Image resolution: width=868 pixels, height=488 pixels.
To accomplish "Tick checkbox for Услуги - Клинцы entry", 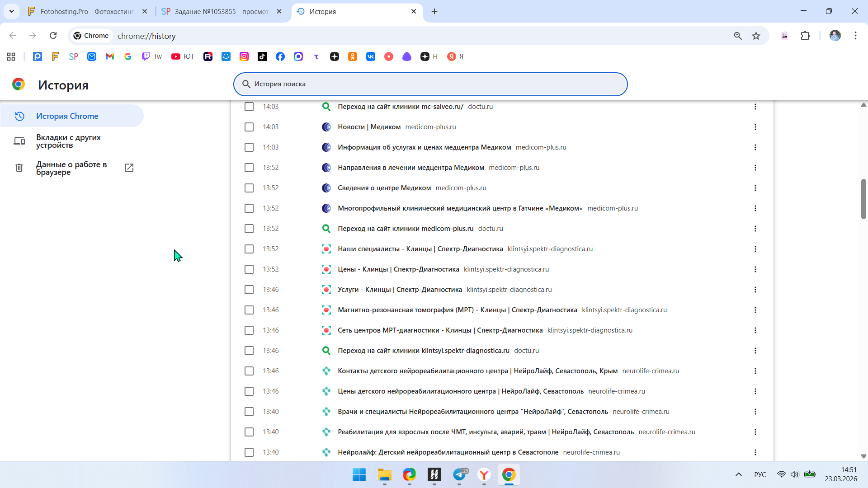I will [249, 290].
